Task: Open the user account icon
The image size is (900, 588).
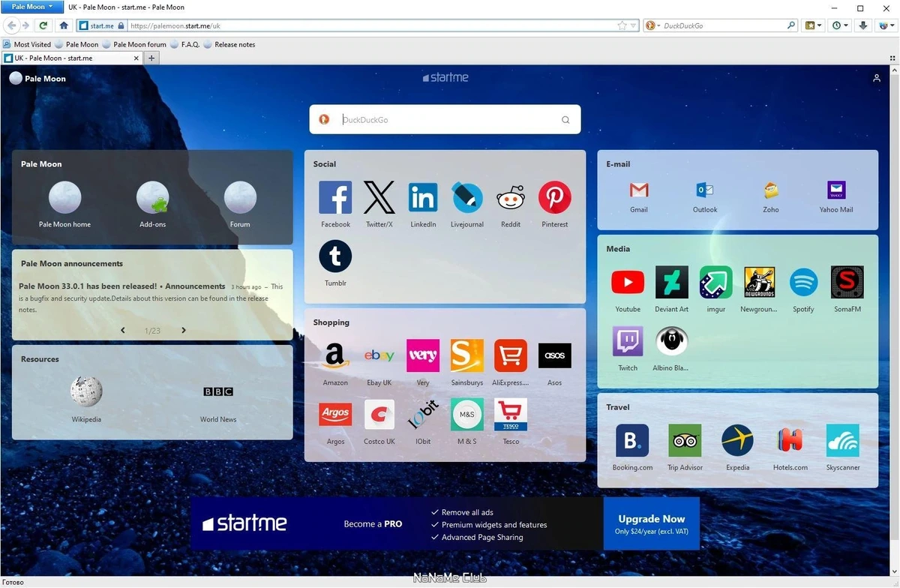Action: point(876,78)
